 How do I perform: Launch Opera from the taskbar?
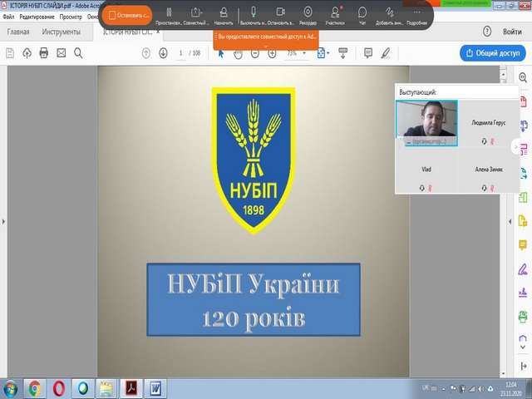coord(59,389)
